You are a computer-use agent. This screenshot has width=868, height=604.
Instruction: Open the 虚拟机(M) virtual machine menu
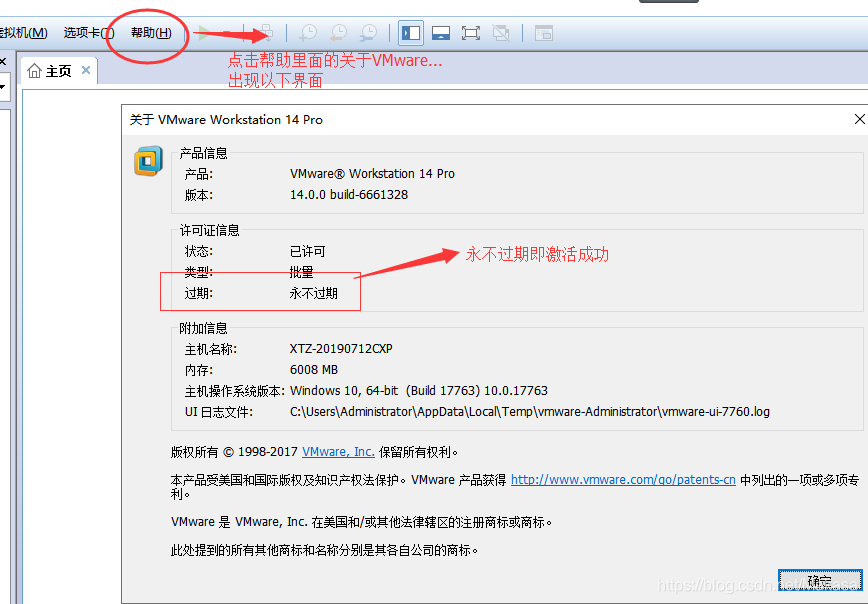tap(23, 33)
